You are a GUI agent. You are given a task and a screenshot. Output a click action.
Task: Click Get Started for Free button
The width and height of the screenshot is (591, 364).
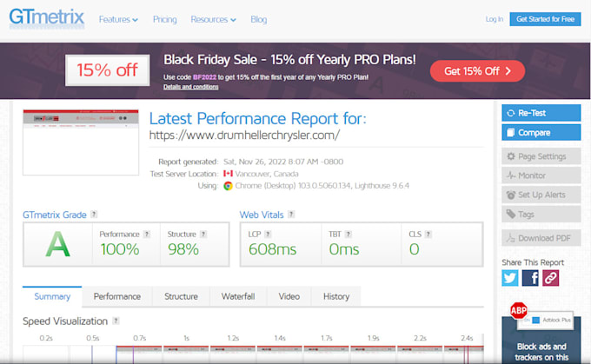545,19
